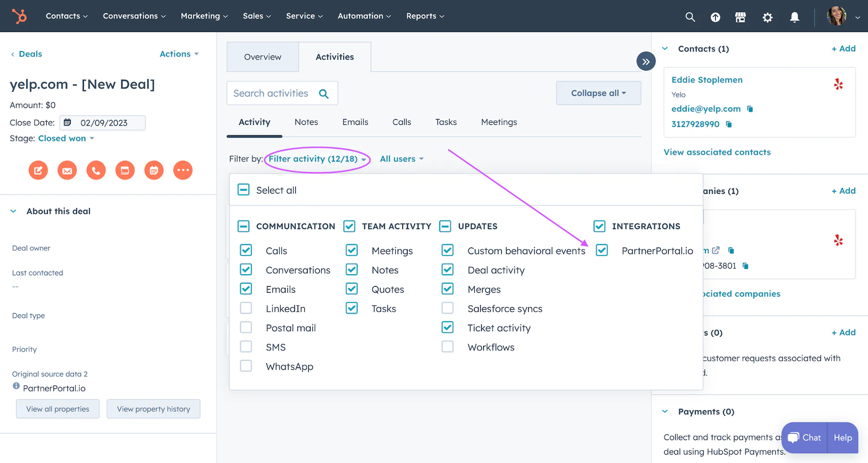868x463 pixels.
Task: Copy the eddie@yelp.com email address
Action: [x=750, y=109]
